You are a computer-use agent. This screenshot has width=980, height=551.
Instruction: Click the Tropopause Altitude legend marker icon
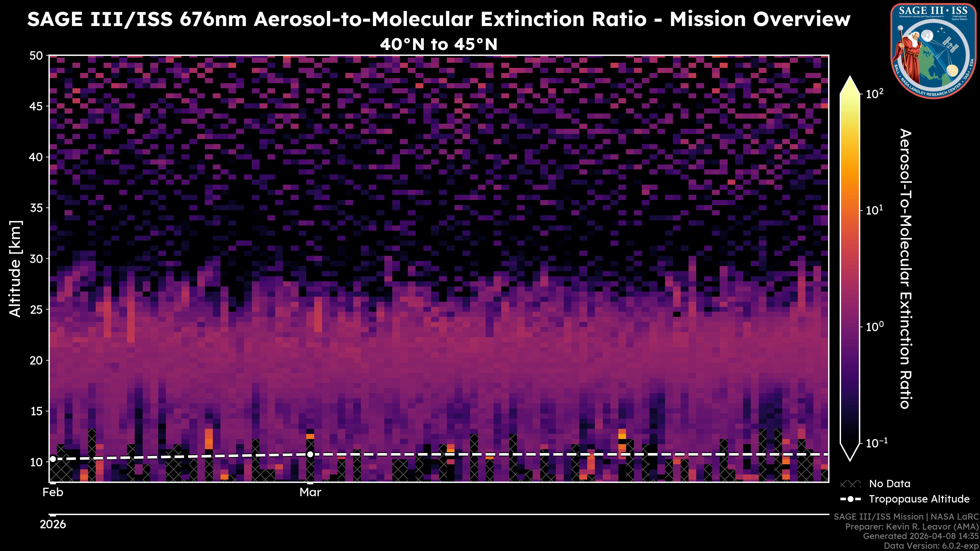(x=850, y=499)
